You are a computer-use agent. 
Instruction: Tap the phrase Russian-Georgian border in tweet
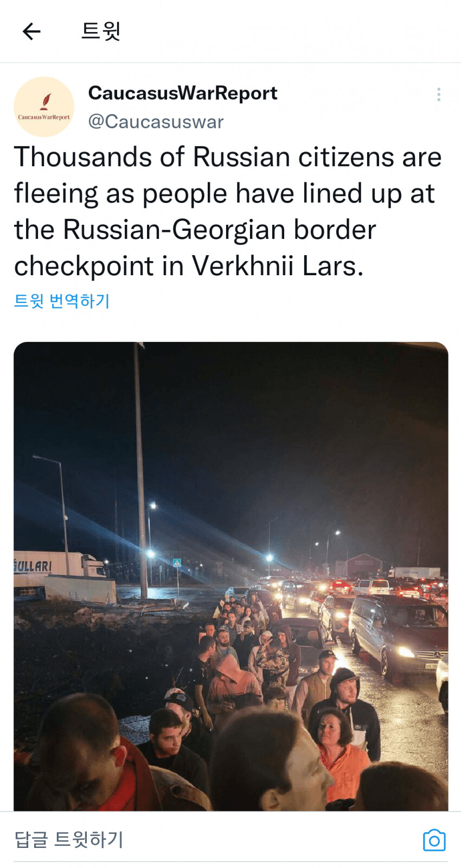tap(220, 230)
